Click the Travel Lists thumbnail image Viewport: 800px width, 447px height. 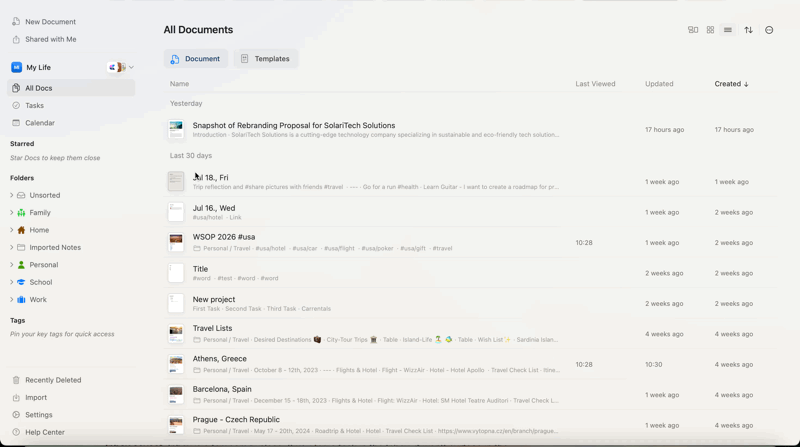176,334
